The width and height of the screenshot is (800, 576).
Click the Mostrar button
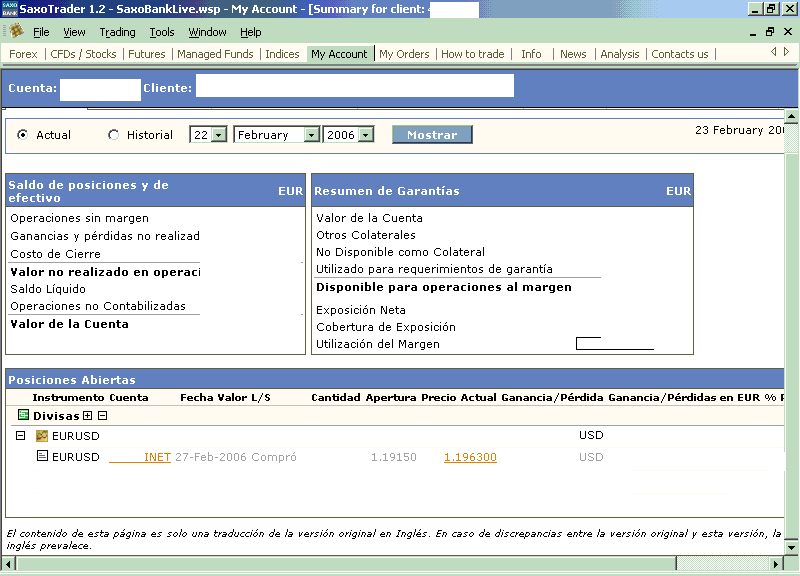(432, 135)
